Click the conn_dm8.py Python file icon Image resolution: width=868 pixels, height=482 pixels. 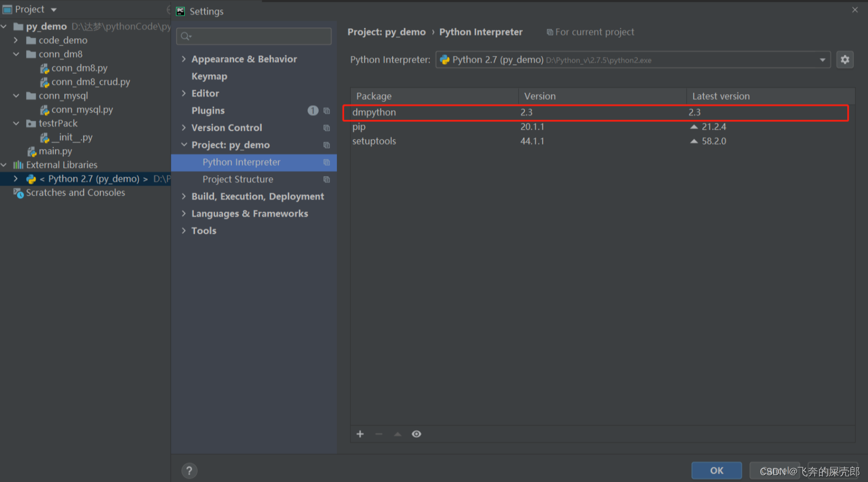click(45, 68)
